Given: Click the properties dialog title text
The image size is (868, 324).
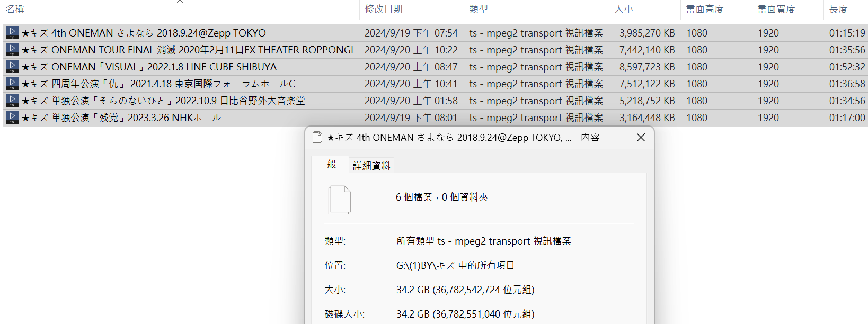Looking at the screenshot, I should pos(463,138).
